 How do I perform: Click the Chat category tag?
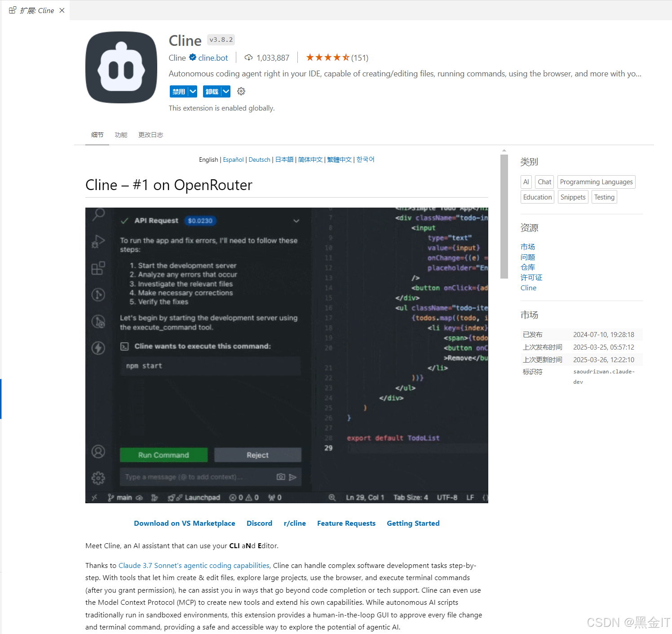click(544, 182)
